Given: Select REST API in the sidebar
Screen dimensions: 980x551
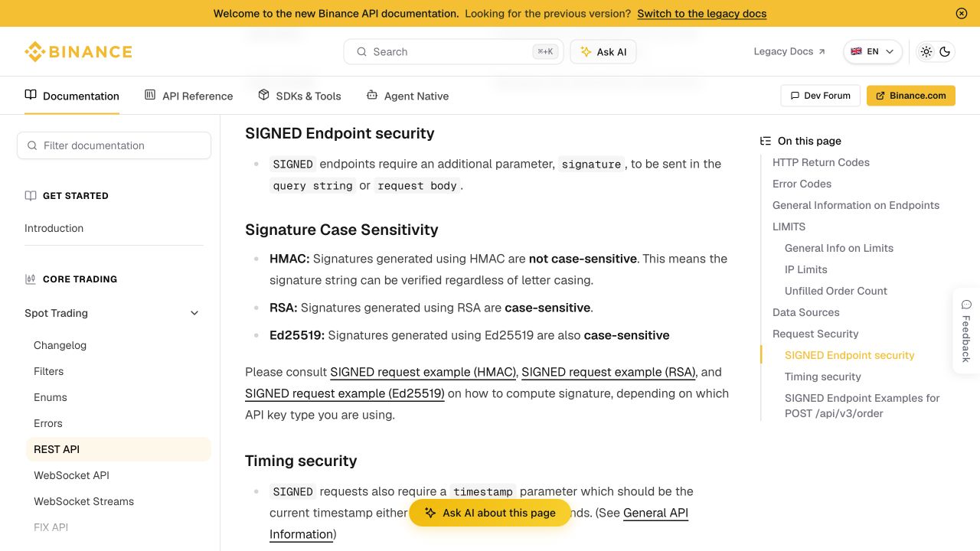Looking at the screenshot, I should [119, 449].
